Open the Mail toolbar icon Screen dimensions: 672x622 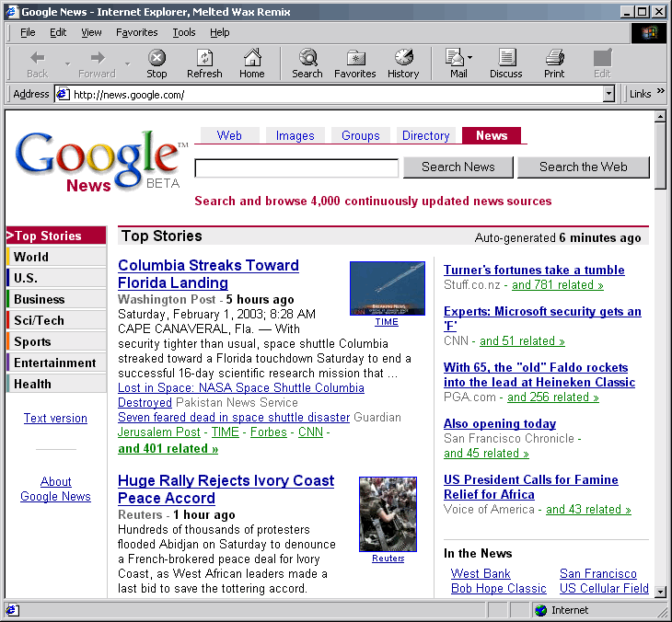click(x=456, y=63)
